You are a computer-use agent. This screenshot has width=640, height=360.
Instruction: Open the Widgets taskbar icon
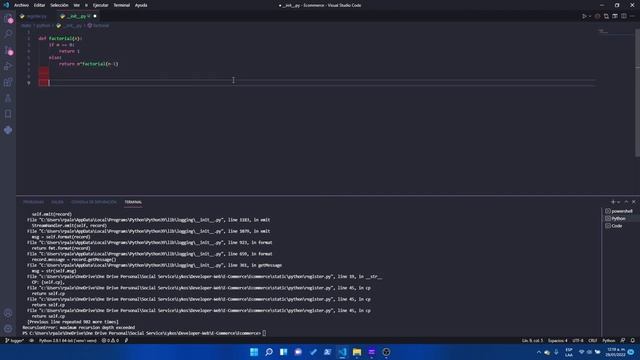[x=283, y=352]
